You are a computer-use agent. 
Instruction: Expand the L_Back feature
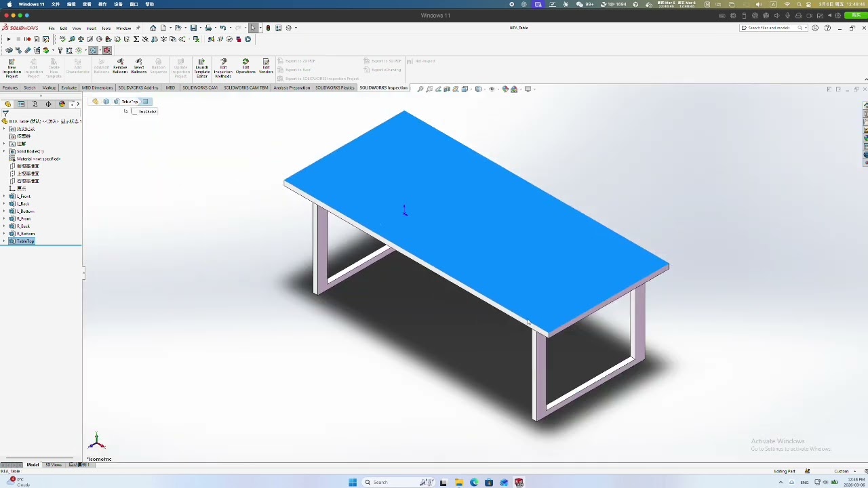tap(4, 204)
